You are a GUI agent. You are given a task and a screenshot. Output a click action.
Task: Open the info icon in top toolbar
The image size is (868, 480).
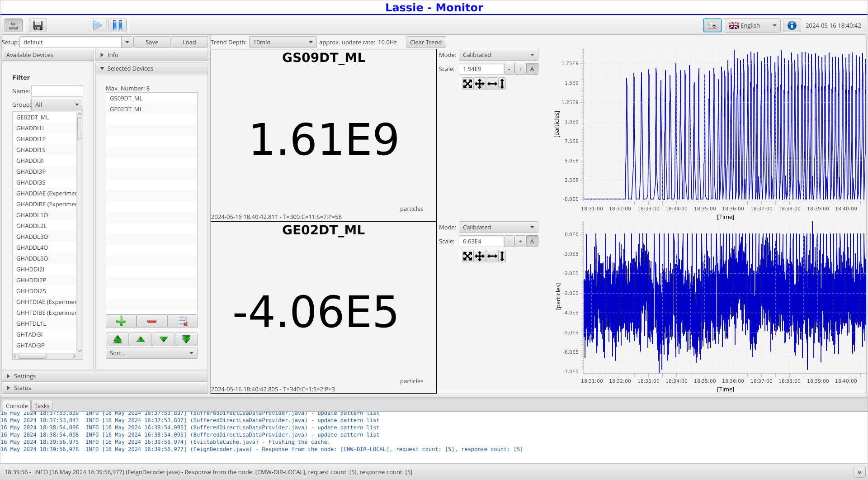tap(792, 25)
